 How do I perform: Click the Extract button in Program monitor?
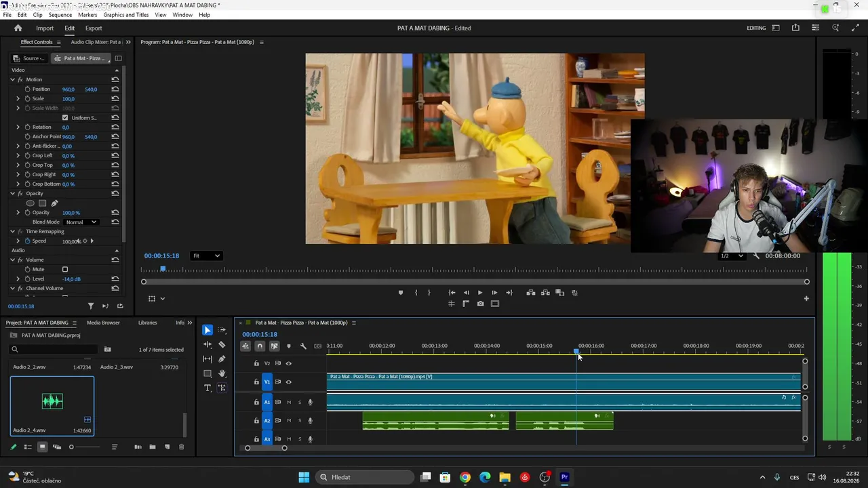coord(545,293)
